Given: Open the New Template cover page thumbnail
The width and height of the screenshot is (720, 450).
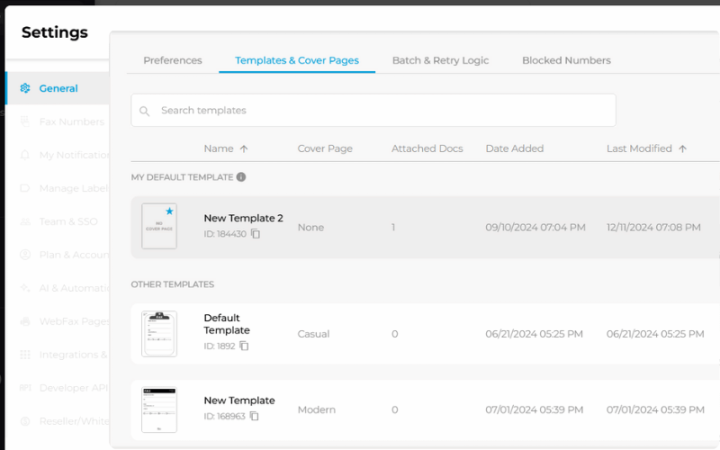Looking at the screenshot, I should coord(159,409).
